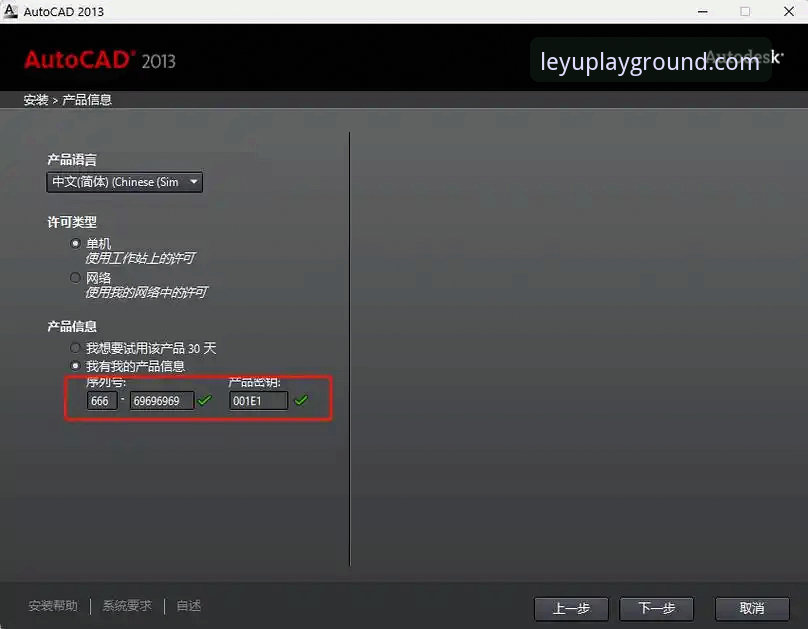Click the product key field 001E1
Image resolution: width=808 pixels, height=629 pixels.
pyautogui.click(x=258, y=401)
